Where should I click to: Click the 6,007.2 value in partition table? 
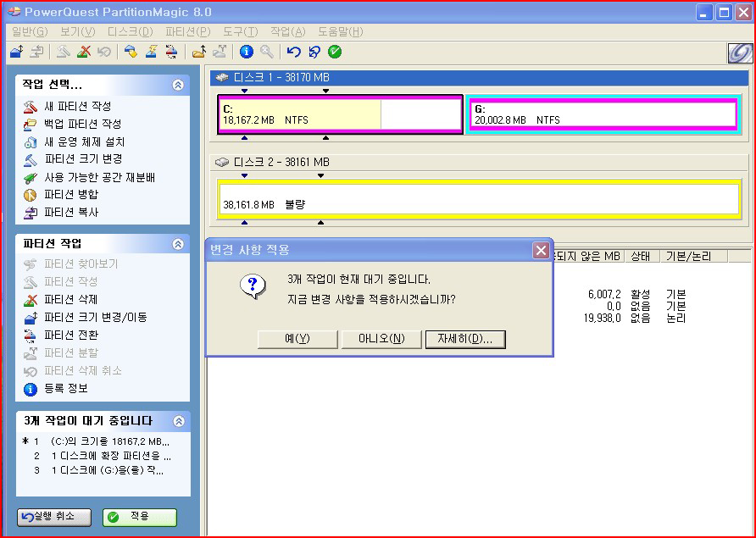click(x=604, y=294)
